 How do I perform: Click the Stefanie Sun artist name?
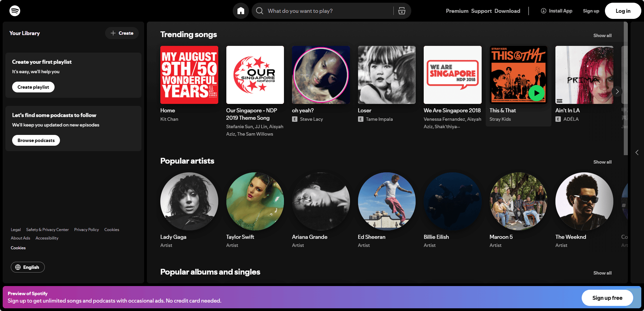pos(239,126)
